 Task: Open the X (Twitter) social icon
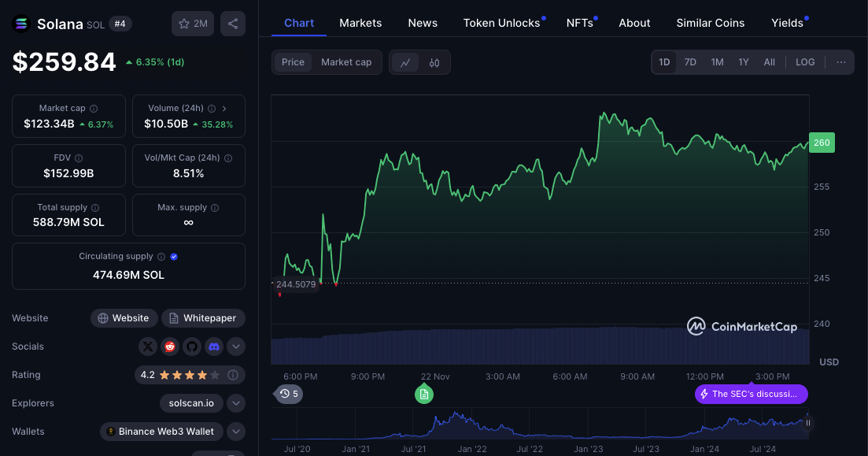148,347
